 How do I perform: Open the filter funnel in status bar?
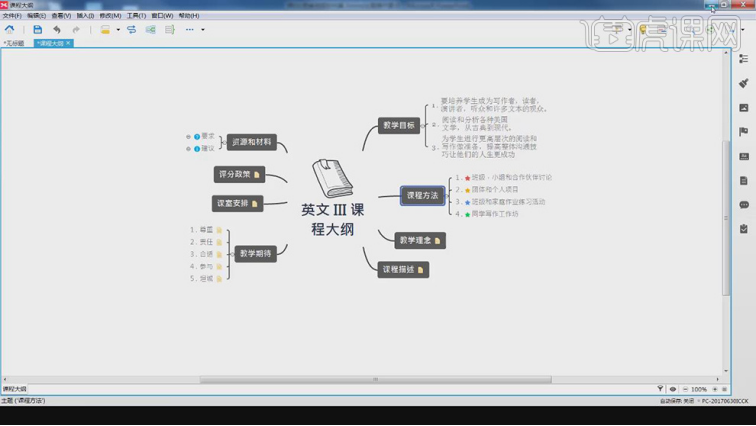660,389
